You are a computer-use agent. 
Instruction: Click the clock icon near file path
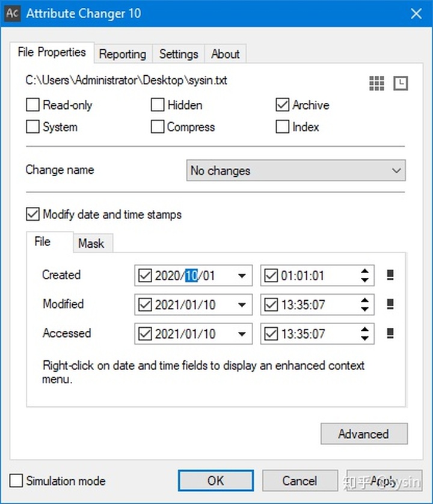401,84
